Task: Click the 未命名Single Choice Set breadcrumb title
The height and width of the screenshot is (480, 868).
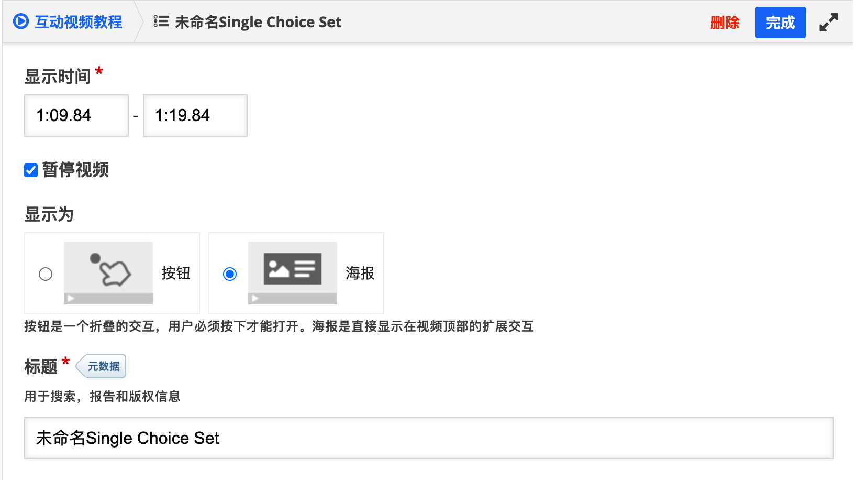Action: pyautogui.click(x=258, y=22)
